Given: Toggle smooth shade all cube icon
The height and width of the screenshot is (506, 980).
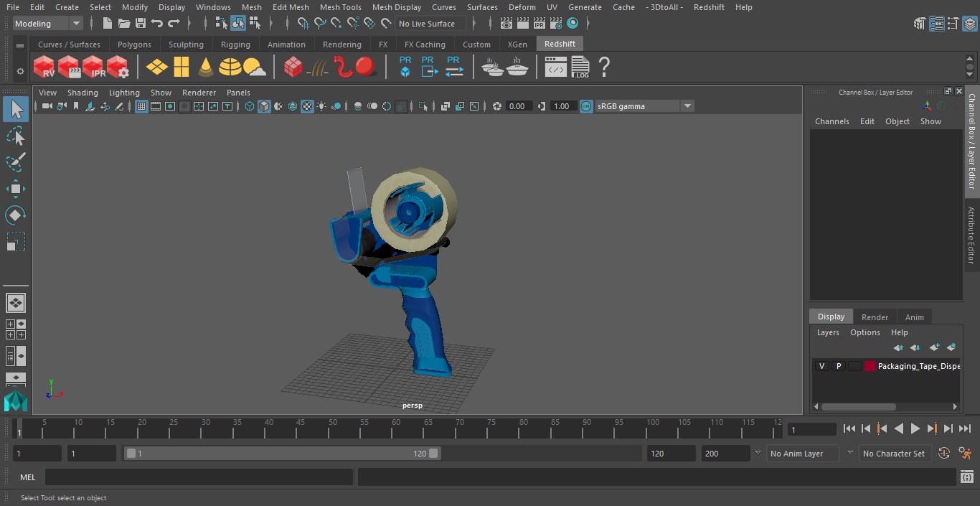Looking at the screenshot, I should [x=264, y=106].
